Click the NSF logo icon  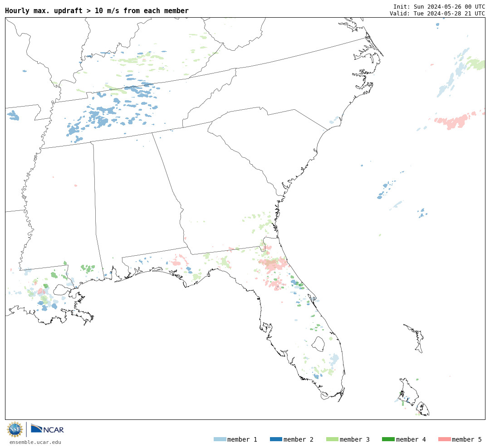tap(15, 429)
